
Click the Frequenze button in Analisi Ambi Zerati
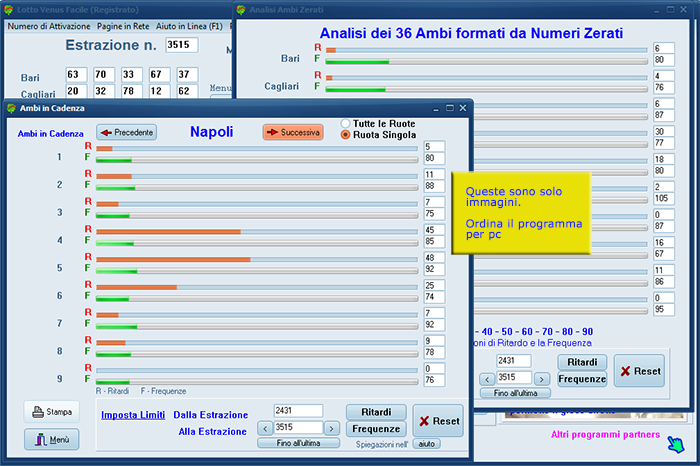coord(582,379)
